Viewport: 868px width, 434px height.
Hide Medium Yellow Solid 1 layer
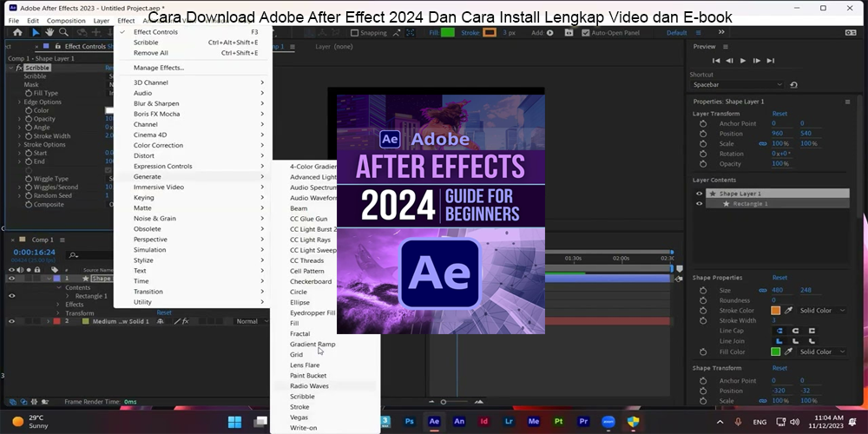click(11, 321)
